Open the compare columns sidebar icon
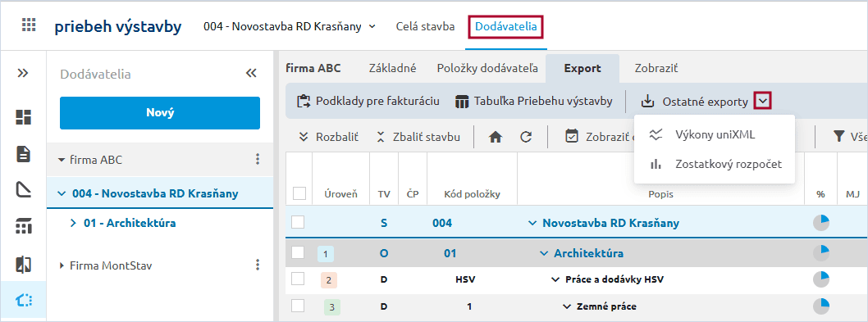 23,265
